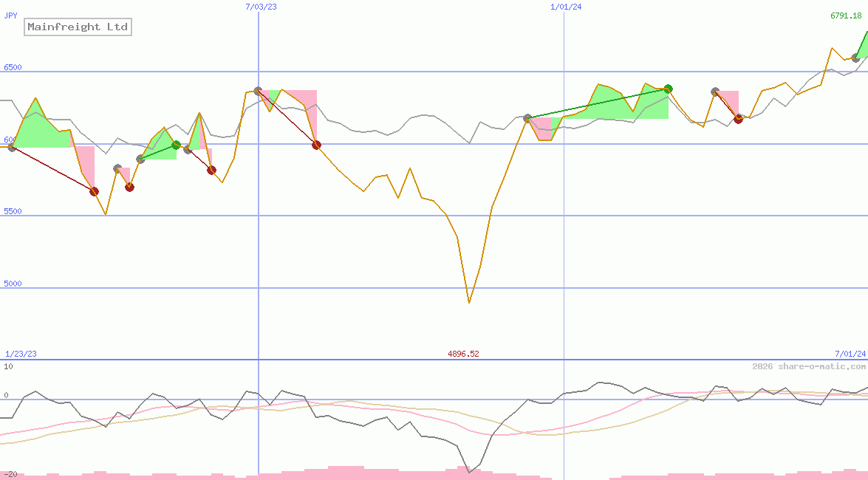
Task: Select the red marker ending the first losing trade
Action: [x=94, y=192]
